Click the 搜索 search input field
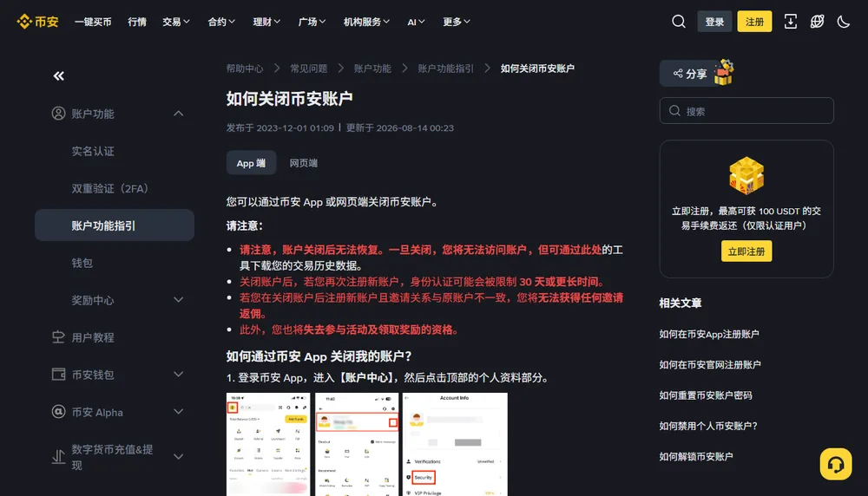This screenshot has width=868, height=496. [x=746, y=111]
